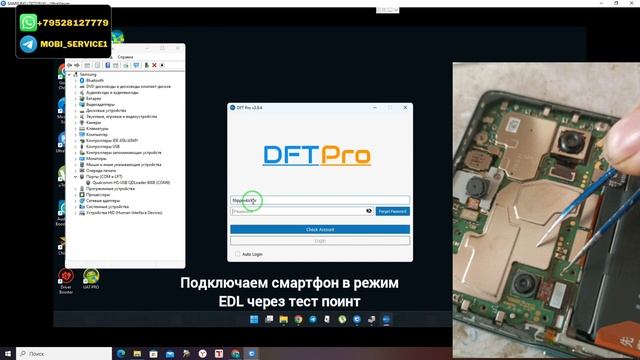Image resolution: width=640 pixels, height=360 pixels.
Task: Click the DFT Pro icon in the inner taskbar
Action: tap(386, 319)
